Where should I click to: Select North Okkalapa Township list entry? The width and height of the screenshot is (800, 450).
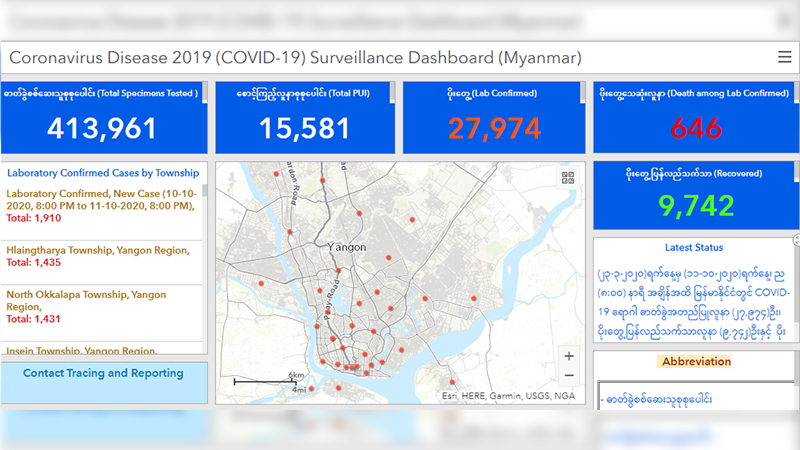click(102, 313)
